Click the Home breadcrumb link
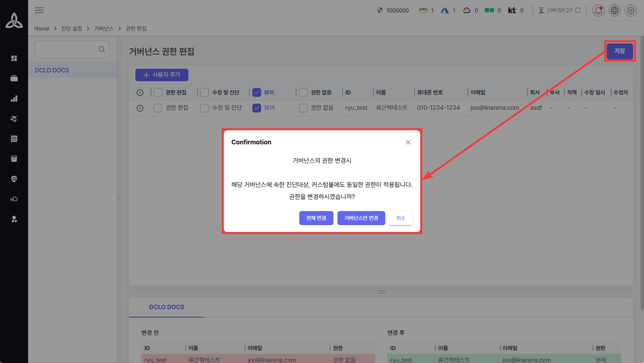 point(42,29)
